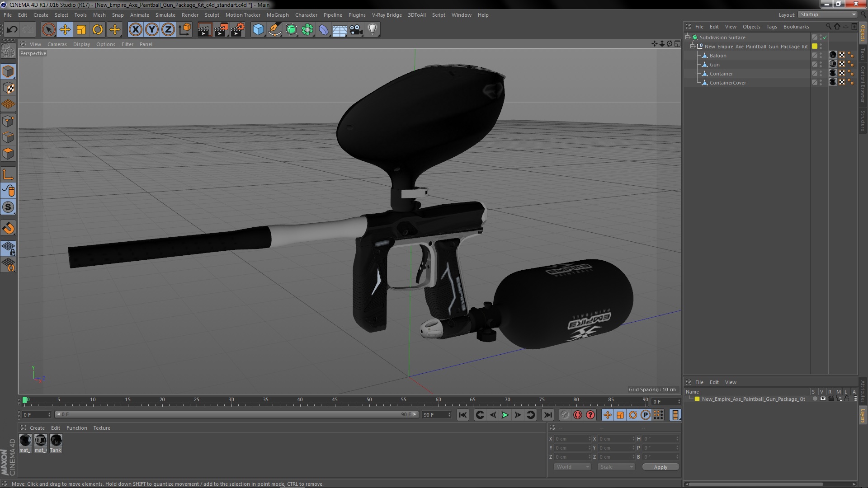Open the Layout dropdown set to Startup
Image resolution: width=868 pixels, height=488 pixels.
827,14
